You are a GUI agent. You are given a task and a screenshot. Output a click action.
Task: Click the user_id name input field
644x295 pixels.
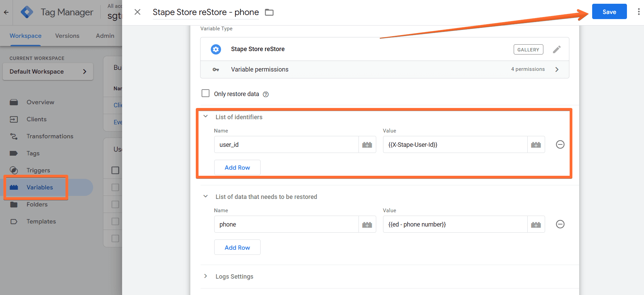[286, 144]
